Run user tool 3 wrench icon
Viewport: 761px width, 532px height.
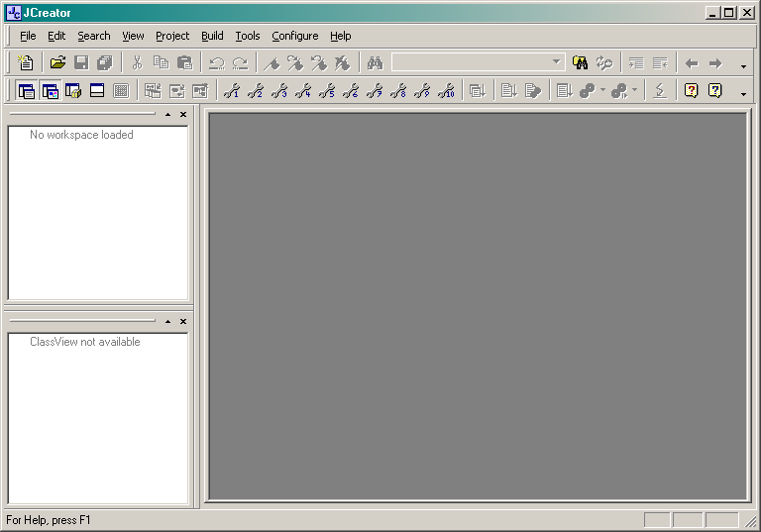[279, 91]
